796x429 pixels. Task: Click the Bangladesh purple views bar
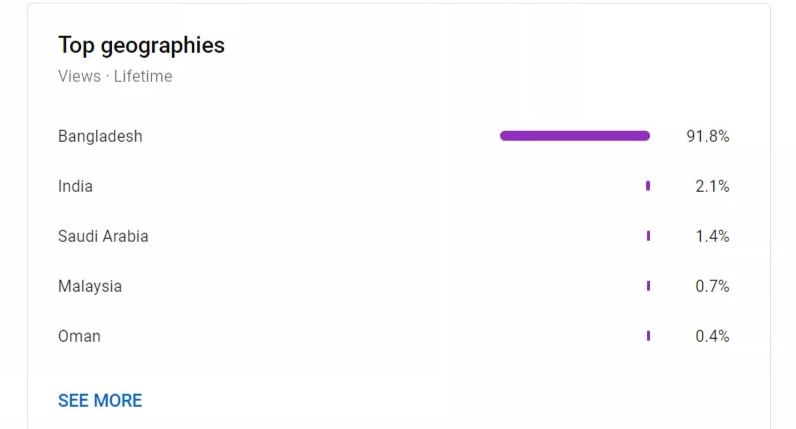pyautogui.click(x=575, y=136)
